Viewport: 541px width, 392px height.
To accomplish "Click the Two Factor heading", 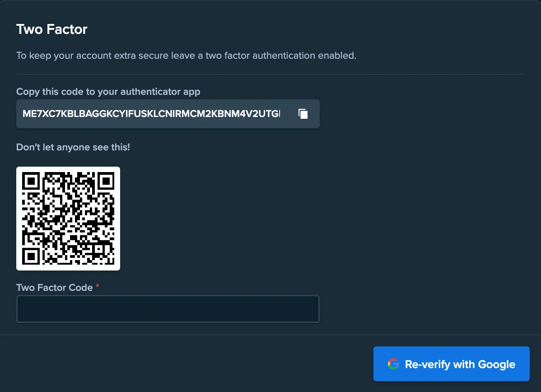I will [52, 29].
